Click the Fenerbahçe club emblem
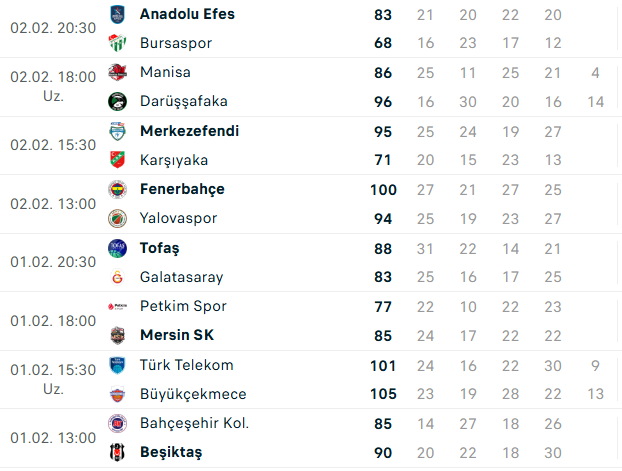This screenshot has width=622, height=471. 117,189
